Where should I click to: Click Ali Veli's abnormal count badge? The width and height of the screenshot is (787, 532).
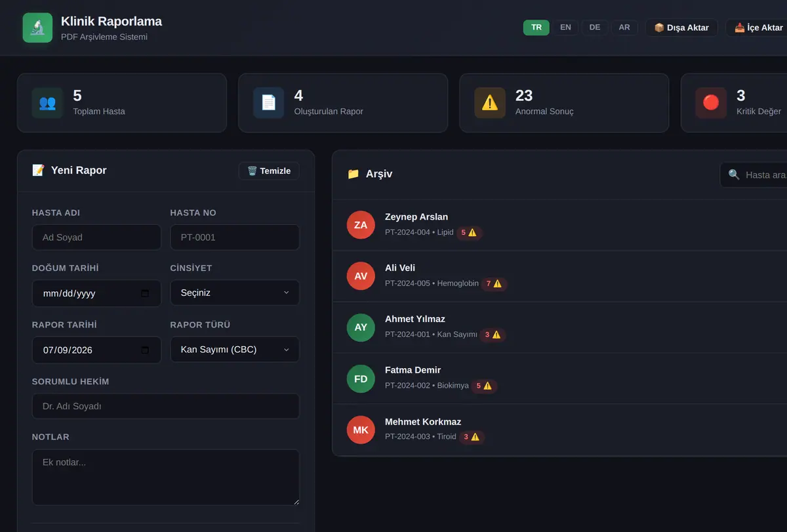click(x=494, y=283)
